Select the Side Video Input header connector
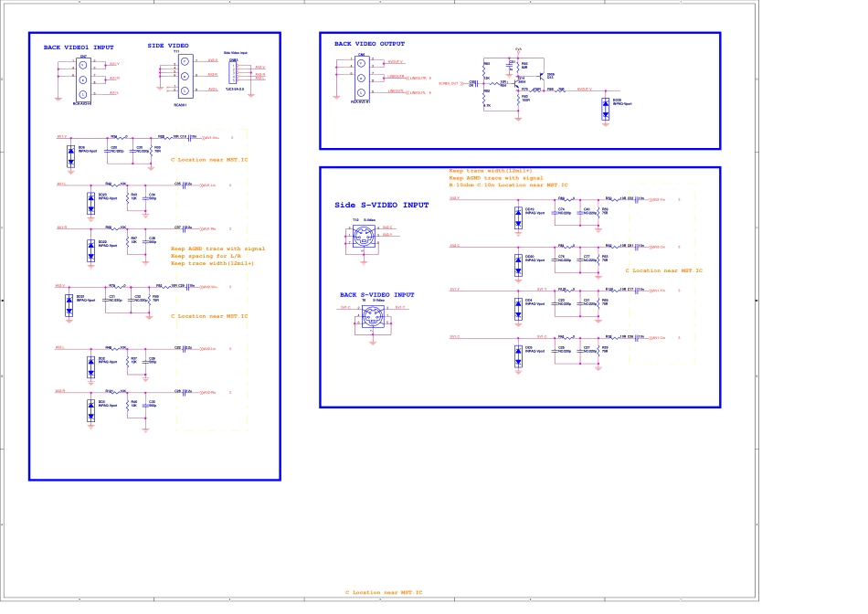Viewport: 868px width, 614px height. click(233, 72)
